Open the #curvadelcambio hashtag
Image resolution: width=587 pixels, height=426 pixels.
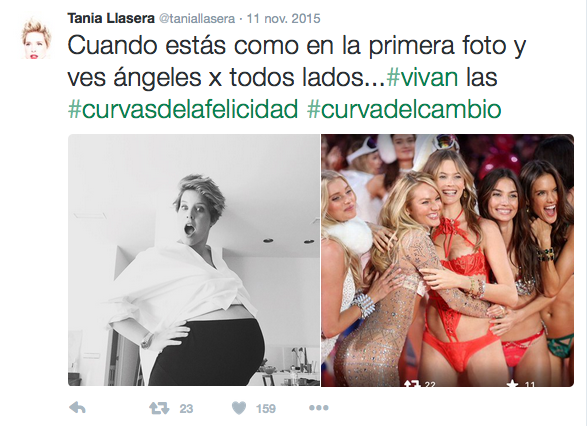coord(404,109)
